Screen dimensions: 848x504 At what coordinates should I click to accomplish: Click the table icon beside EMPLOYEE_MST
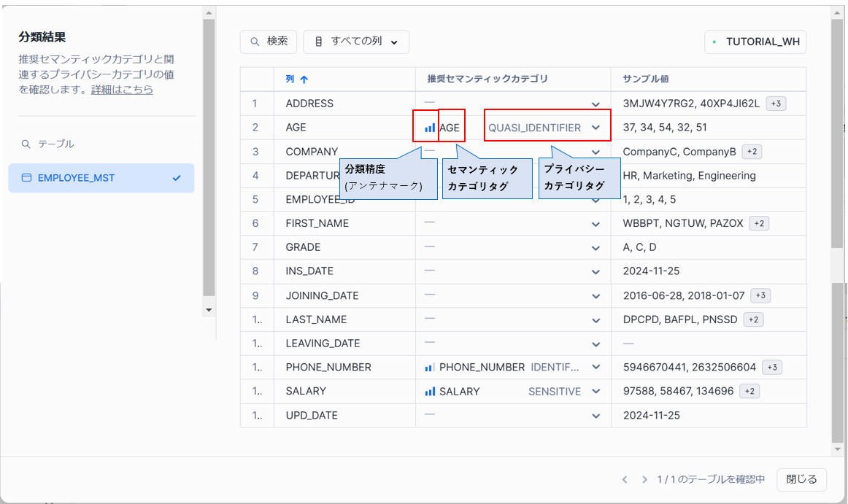(x=26, y=178)
